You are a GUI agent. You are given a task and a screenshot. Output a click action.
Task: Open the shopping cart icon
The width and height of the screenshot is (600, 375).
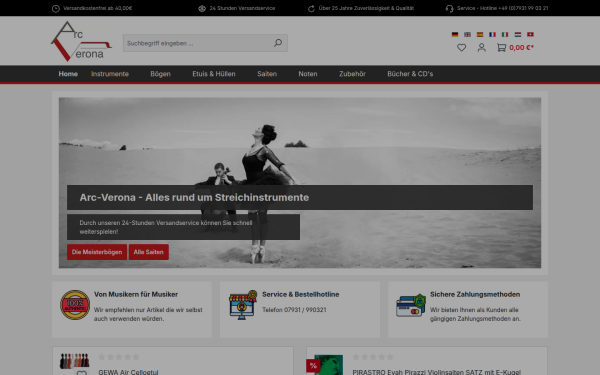pyautogui.click(x=501, y=47)
